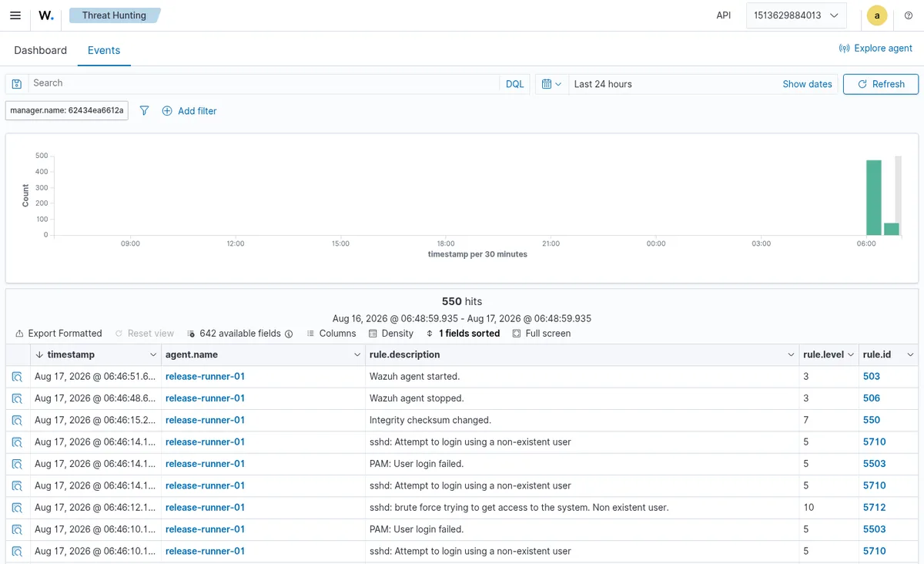This screenshot has width=924, height=564.
Task: Enter Full screen table mode
Action: pos(541,334)
